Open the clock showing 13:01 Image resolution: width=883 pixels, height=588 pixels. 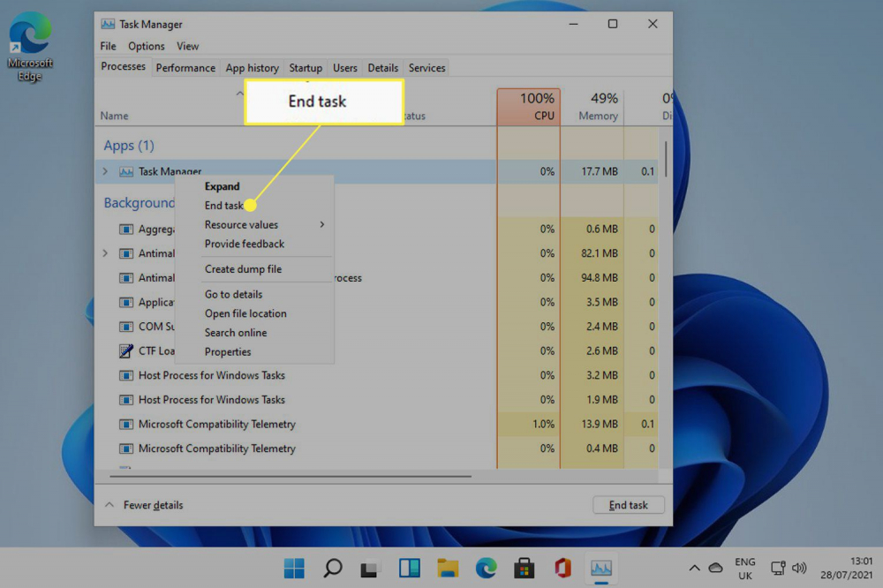[846, 568]
